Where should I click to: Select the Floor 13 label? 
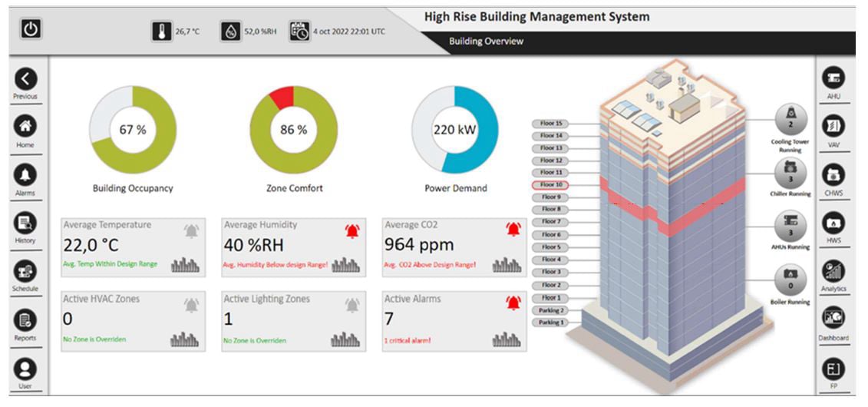coord(550,148)
